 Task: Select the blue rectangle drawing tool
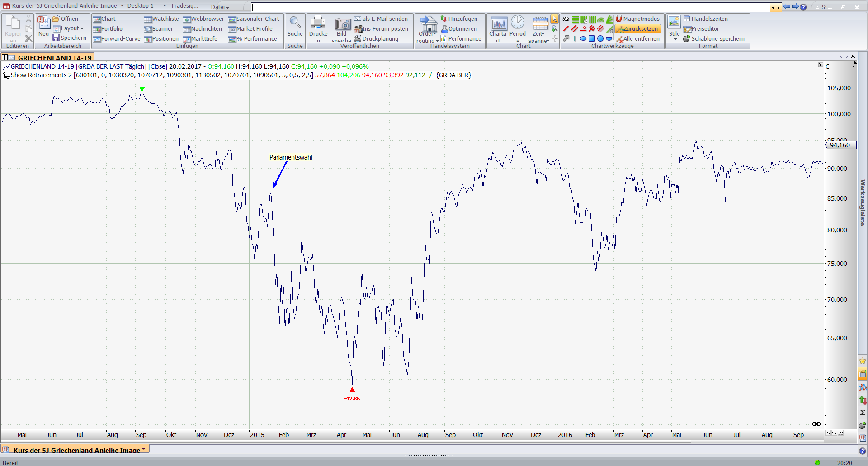click(591, 39)
